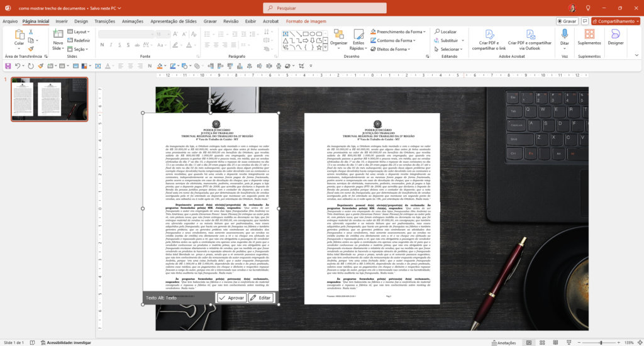Toggle the Gravar record button
The image size is (644, 346).
[567, 21]
